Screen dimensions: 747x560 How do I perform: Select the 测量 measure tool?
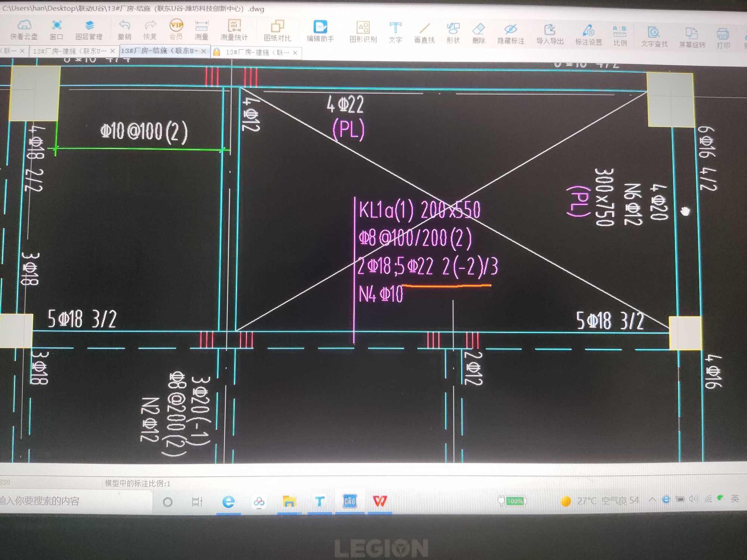pos(201,30)
